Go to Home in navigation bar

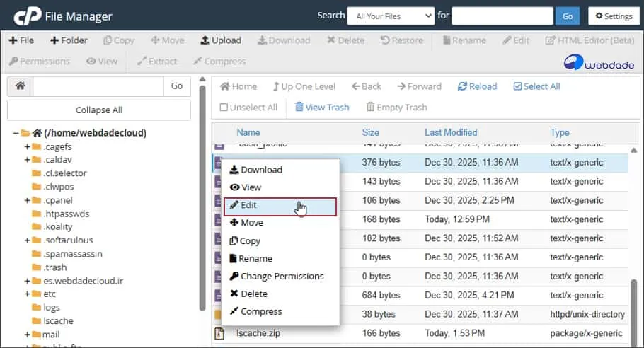click(238, 86)
